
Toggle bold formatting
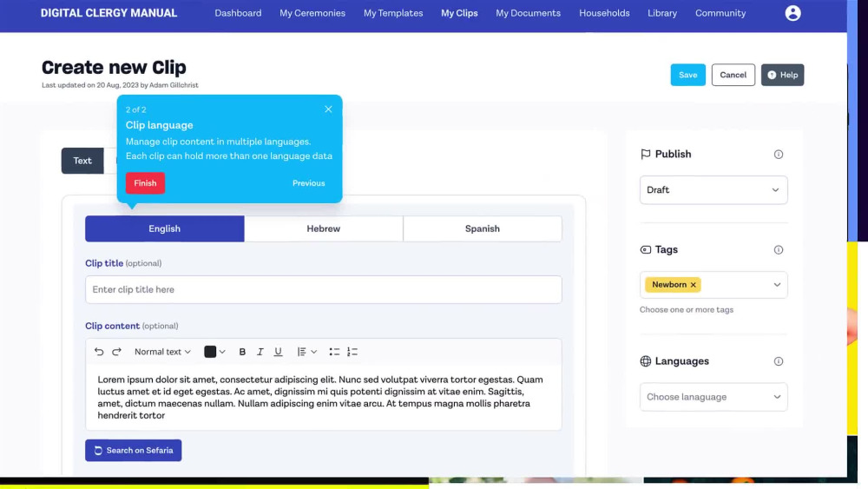(x=242, y=352)
